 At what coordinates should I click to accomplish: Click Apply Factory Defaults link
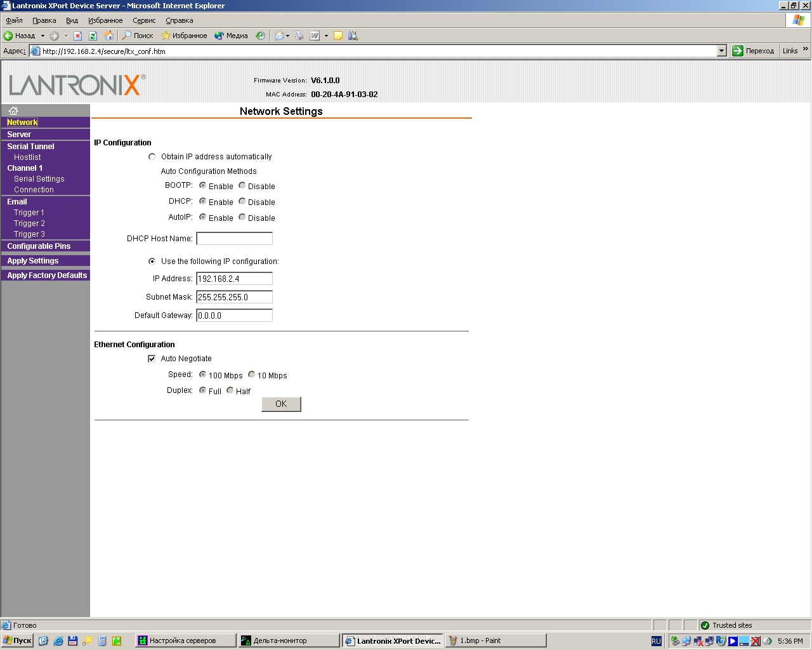tap(47, 275)
